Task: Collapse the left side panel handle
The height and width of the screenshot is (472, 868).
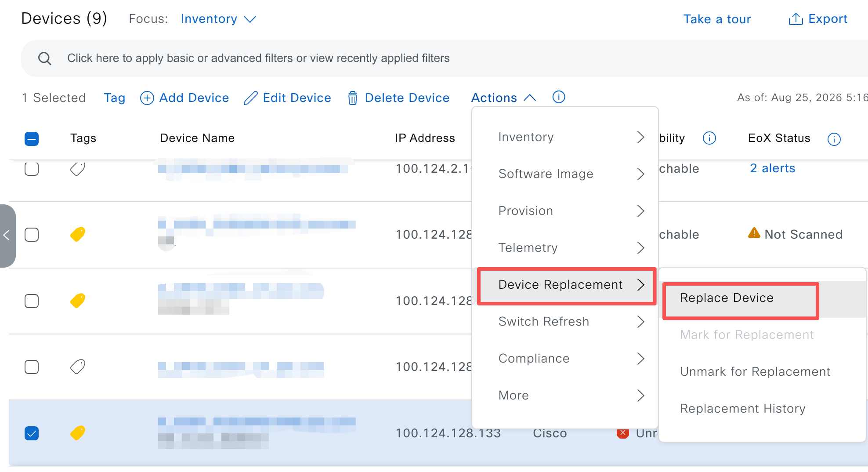Action: [x=7, y=236]
